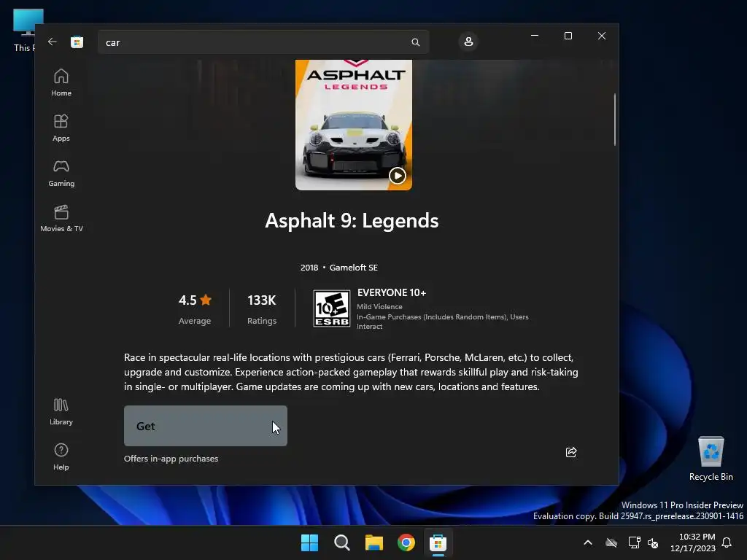747x560 pixels.
Task: Click 'Offers in-app purchases' text
Action: 171,459
